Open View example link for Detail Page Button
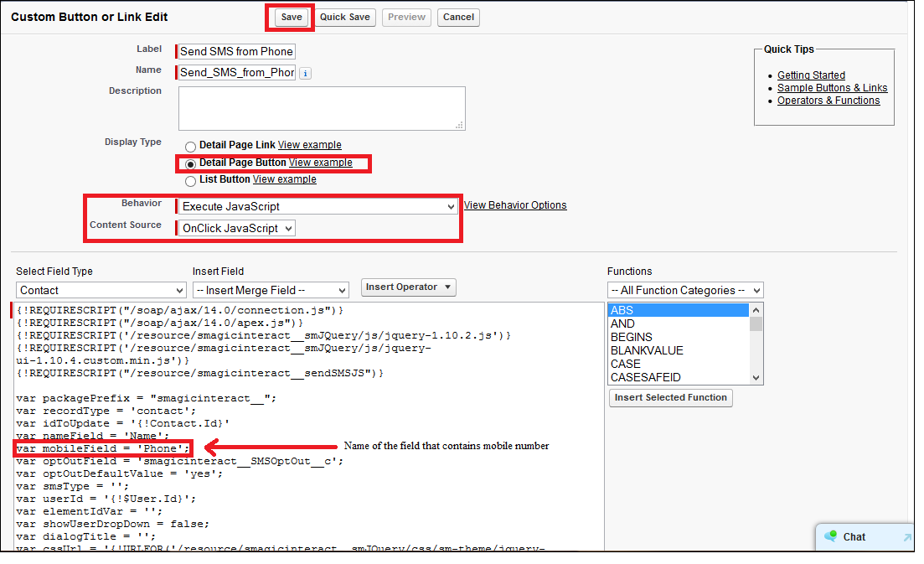This screenshot has width=924, height=564. click(321, 163)
